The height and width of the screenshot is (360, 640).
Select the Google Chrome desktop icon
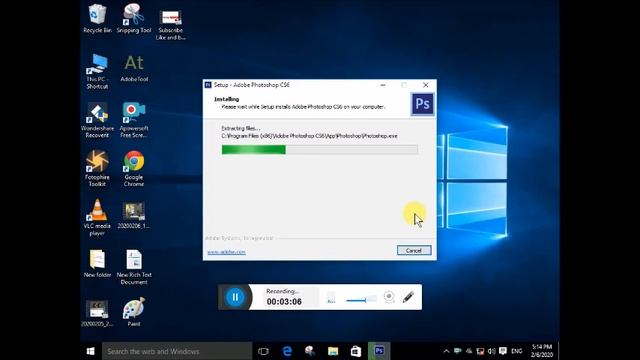[x=134, y=169]
